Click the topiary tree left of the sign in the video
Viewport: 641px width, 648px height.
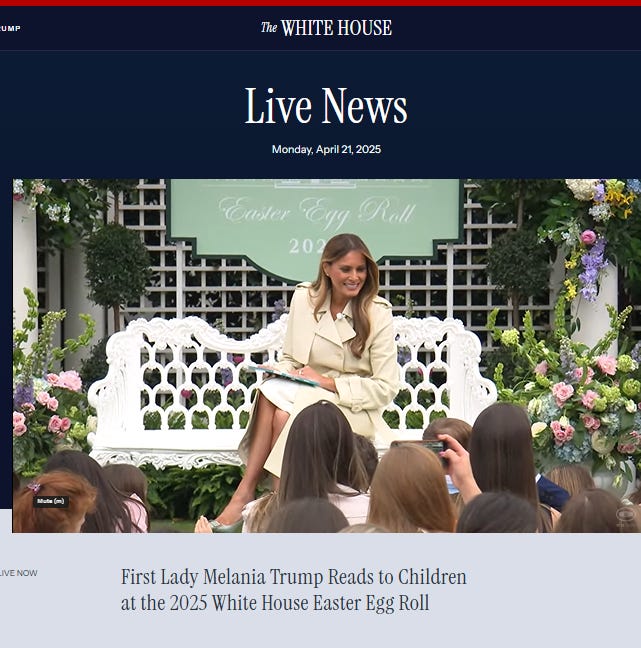pyautogui.click(x=117, y=269)
